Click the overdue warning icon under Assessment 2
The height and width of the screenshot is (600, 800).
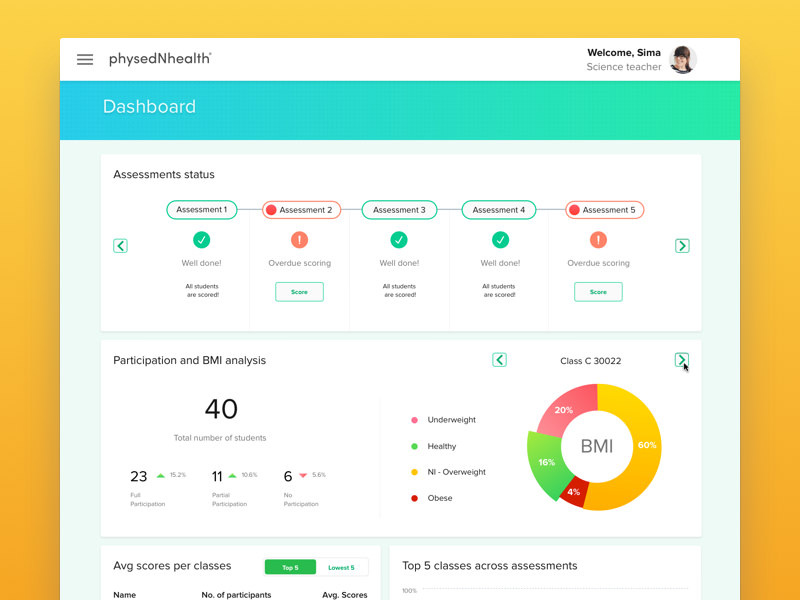(299, 240)
